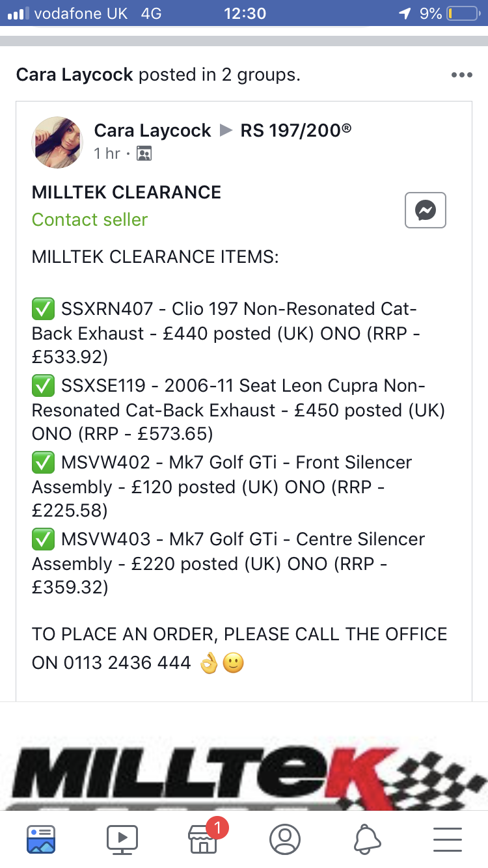Tap the MILLTEK CLEARANCE listing title
Viewport: 488px width, 868px height.
coord(126,193)
